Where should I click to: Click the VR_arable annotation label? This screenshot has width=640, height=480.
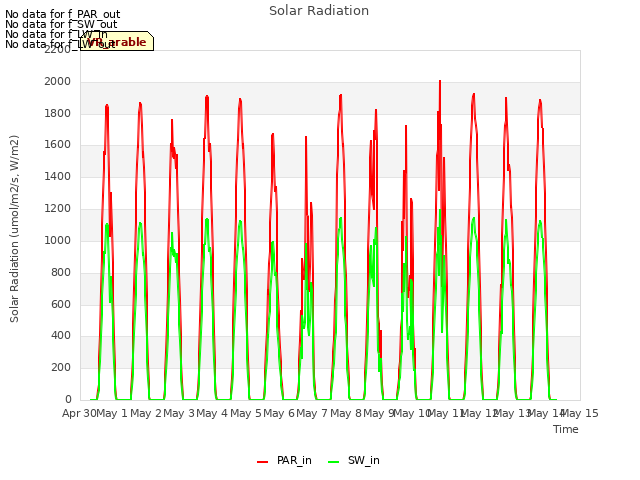click(x=117, y=41)
